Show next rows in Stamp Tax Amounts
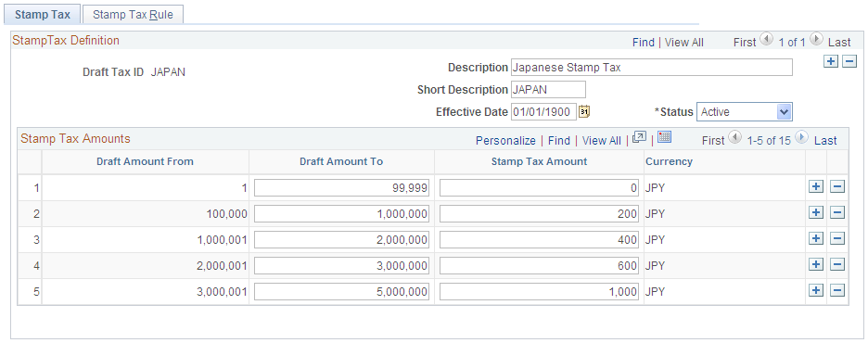 (801, 138)
